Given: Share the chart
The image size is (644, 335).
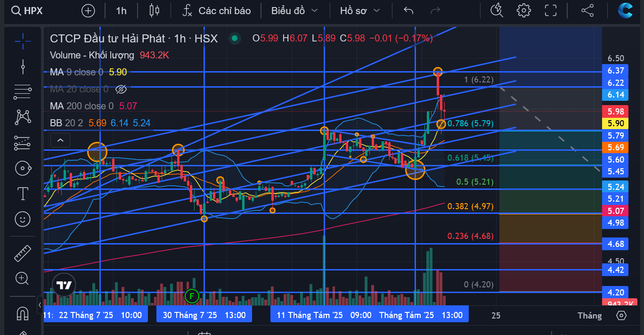Looking at the screenshot, I should pos(587,10).
